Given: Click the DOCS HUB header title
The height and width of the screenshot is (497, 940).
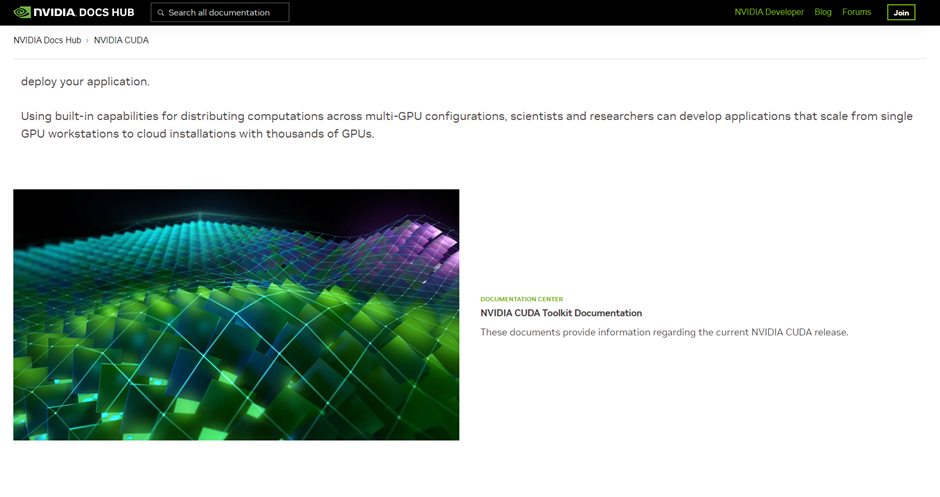Looking at the screenshot, I should (107, 12).
